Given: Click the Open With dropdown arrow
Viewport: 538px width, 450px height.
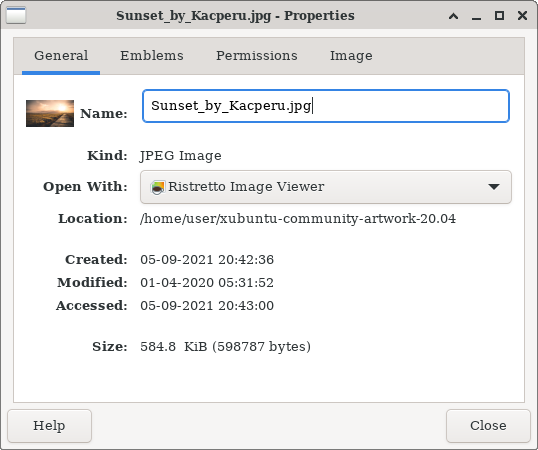Looking at the screenshot, I should (x=494, y=187).
